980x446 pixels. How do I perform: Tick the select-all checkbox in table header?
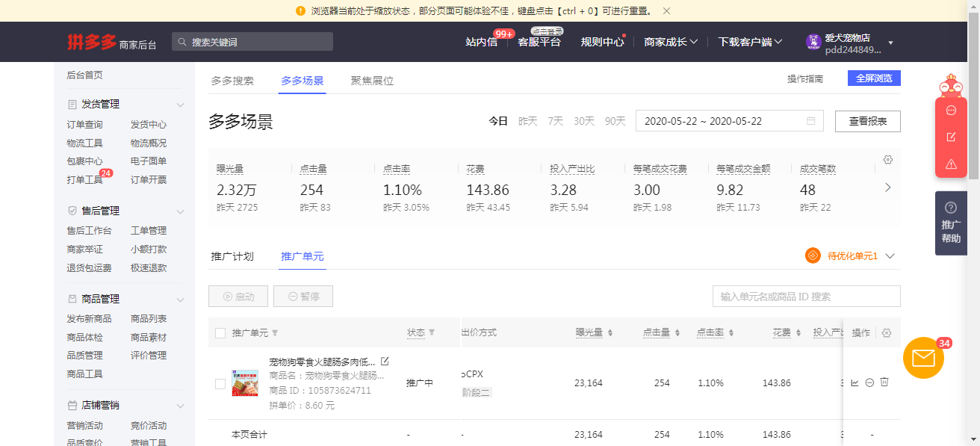[x=220, y=333]
